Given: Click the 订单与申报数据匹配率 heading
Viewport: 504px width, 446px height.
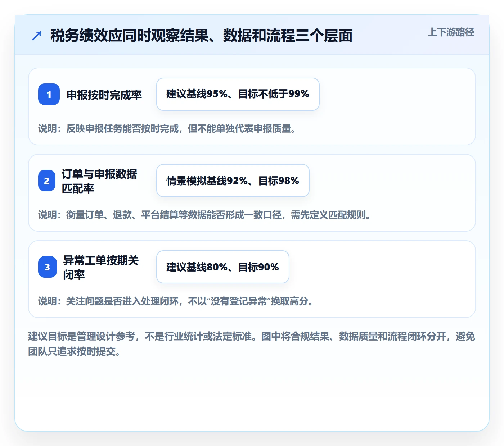Looking at the screenshot, I should (99, 181).
